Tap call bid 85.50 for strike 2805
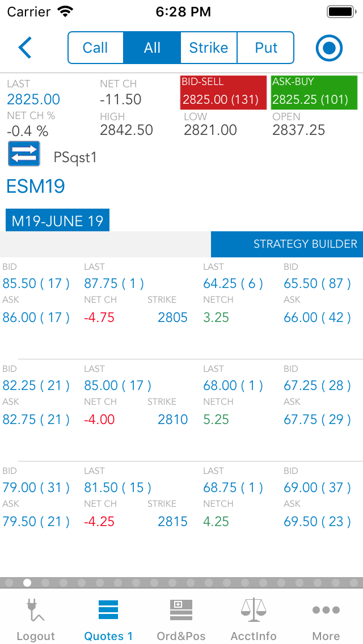 (36, 283)
